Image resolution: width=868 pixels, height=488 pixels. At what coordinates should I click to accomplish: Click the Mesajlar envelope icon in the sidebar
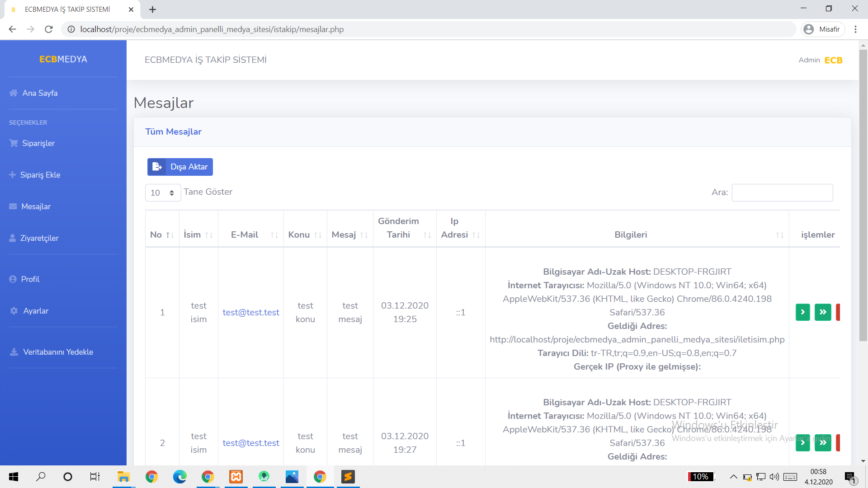coord(13,206)
